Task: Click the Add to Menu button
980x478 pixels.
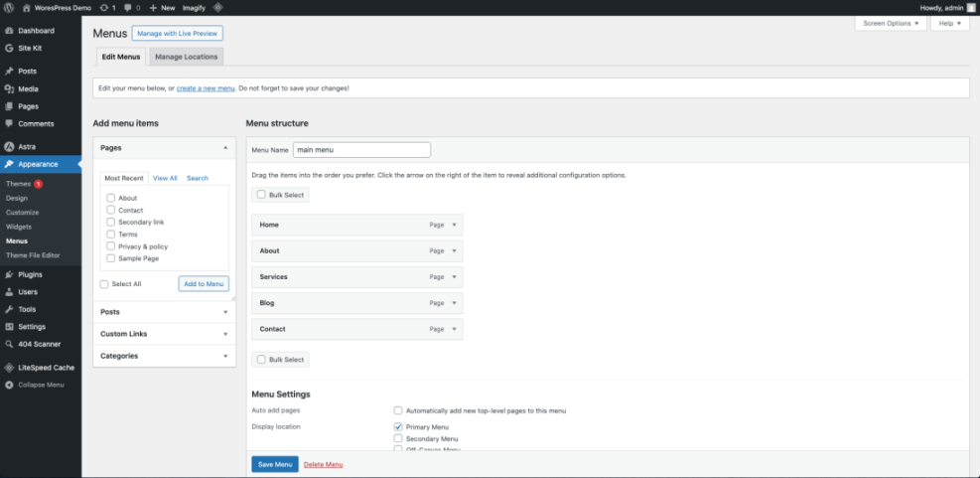Action: [x=204, y=284]
